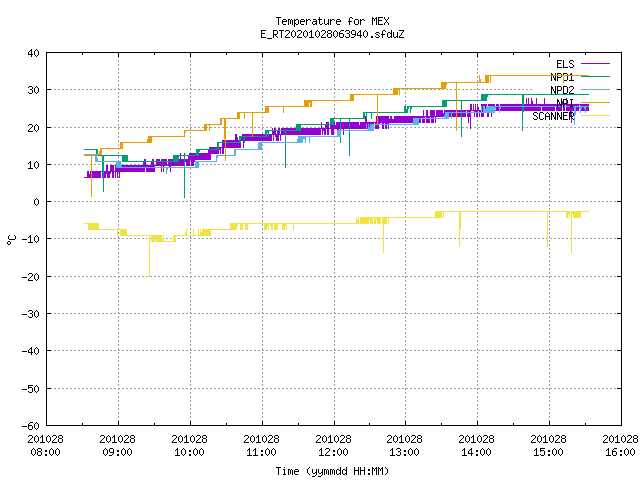Screen dimensions: 640x480
Task: Select the filename text E_RT20201028063940.sfduZ
Action: (x=332, y=34)
